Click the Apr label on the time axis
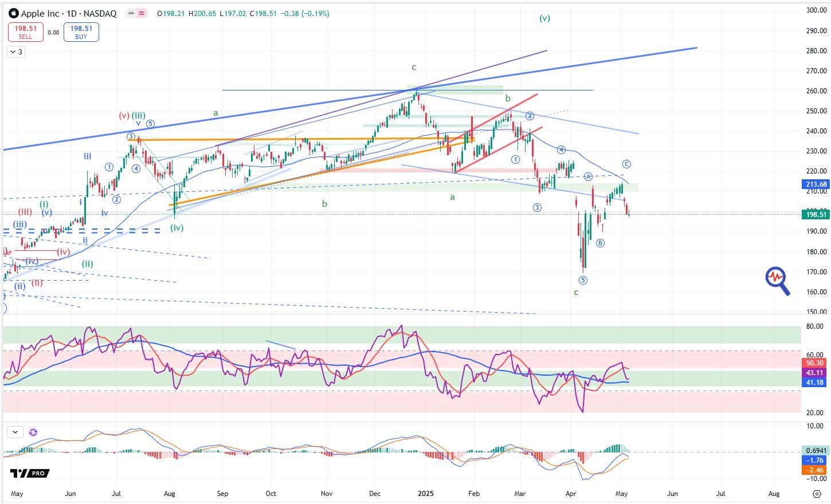The height and width of the screenshot is (504, 831). [x=571, y=494]
